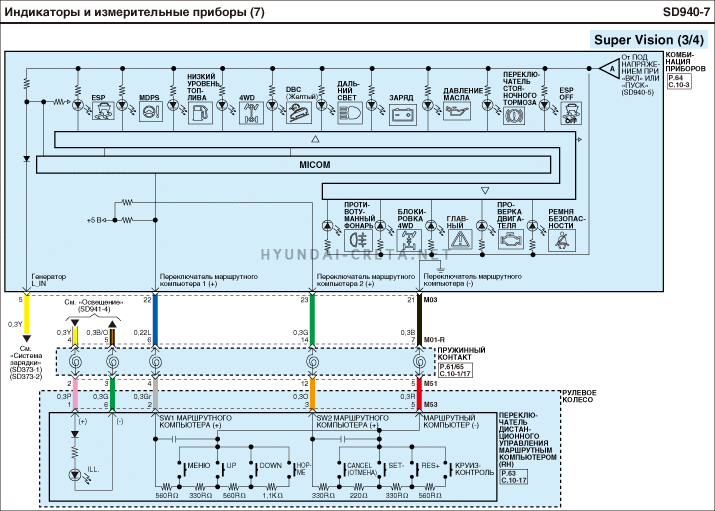Click the oil pressure can icon

(x=457, y=111)
